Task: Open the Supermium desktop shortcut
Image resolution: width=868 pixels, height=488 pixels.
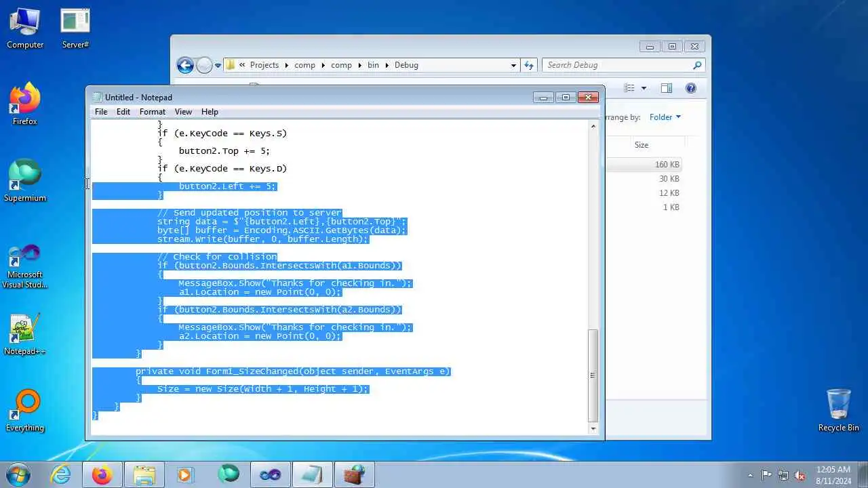Action: pyautogui.click(x=25, y=181)
